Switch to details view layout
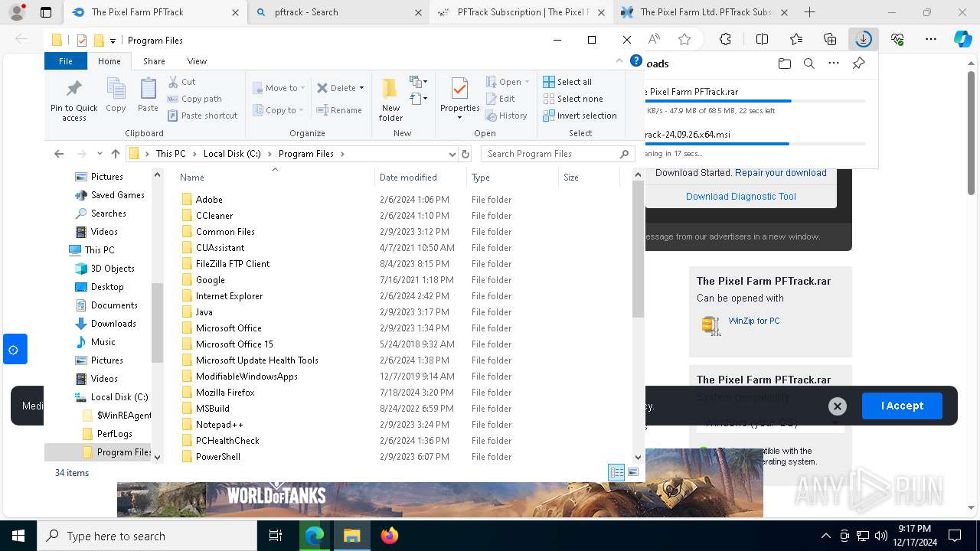980x551 pixels. click(616, 473)
